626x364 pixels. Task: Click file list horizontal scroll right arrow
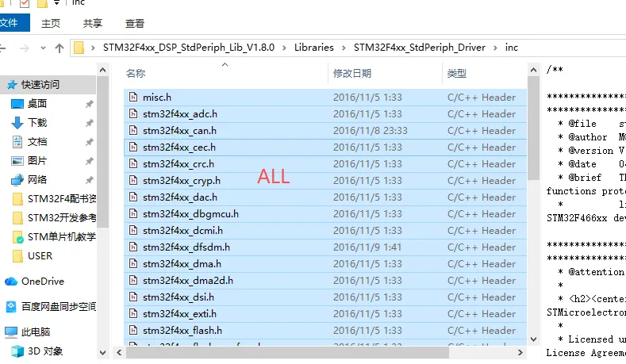[520, 352]
